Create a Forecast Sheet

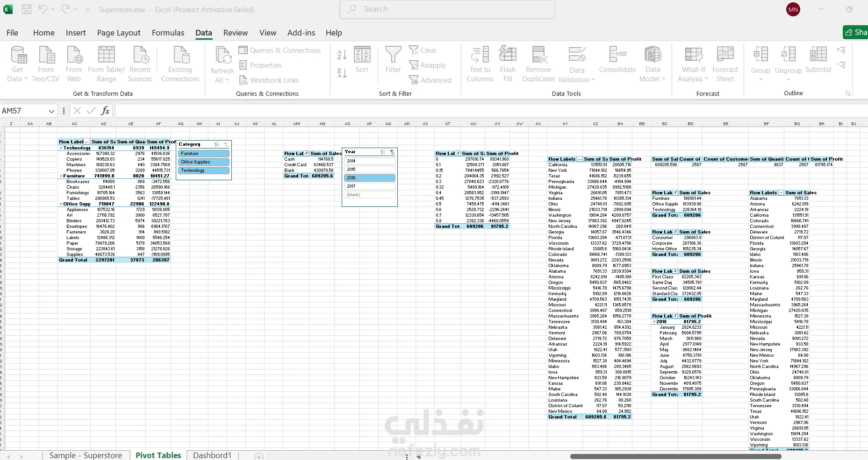(x=725, y=64)
